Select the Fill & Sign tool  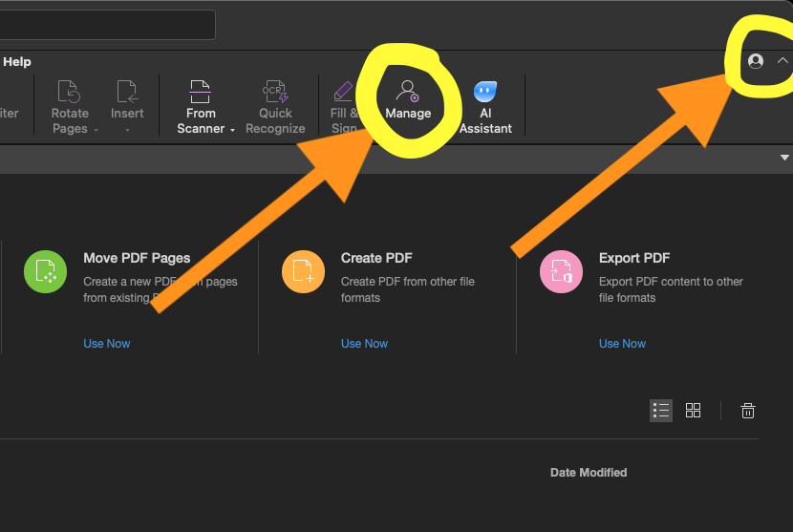[343, 94]
